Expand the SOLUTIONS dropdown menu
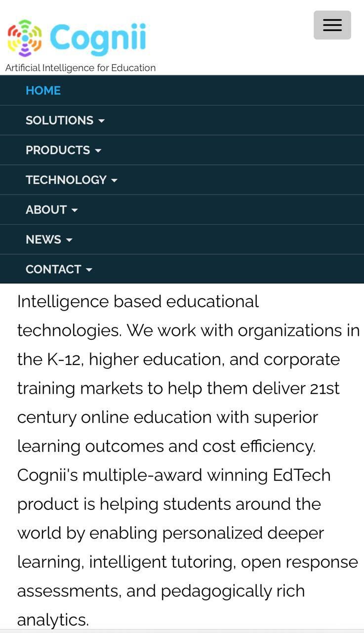Viewport: 364px width, 633px height. [59, 120]
